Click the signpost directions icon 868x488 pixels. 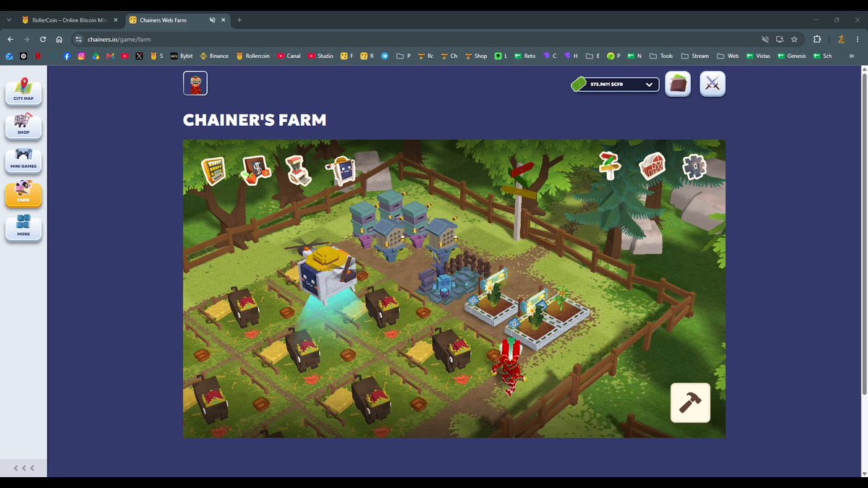pyautogui.click(x=610, y=166)
